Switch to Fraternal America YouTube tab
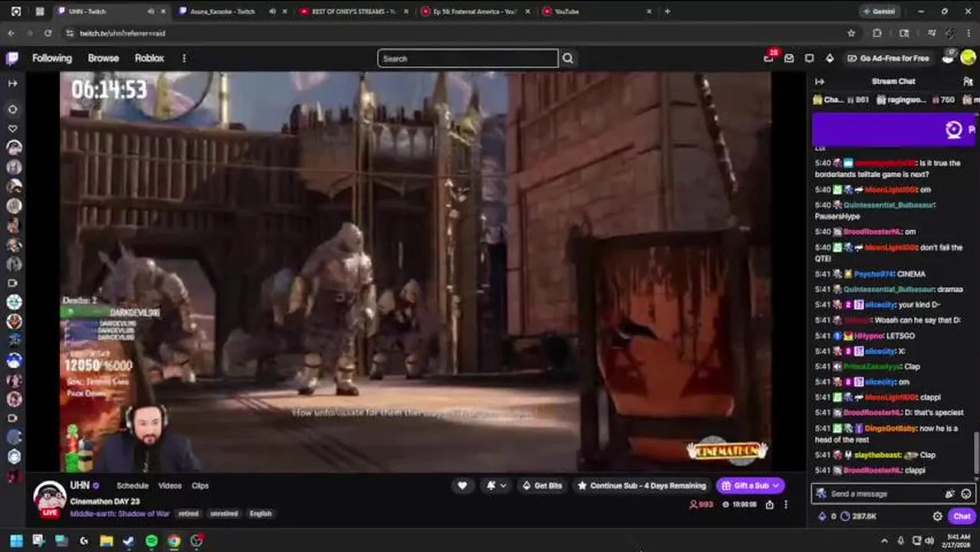The width and height of the screenshot is (980, 552). 475,11
